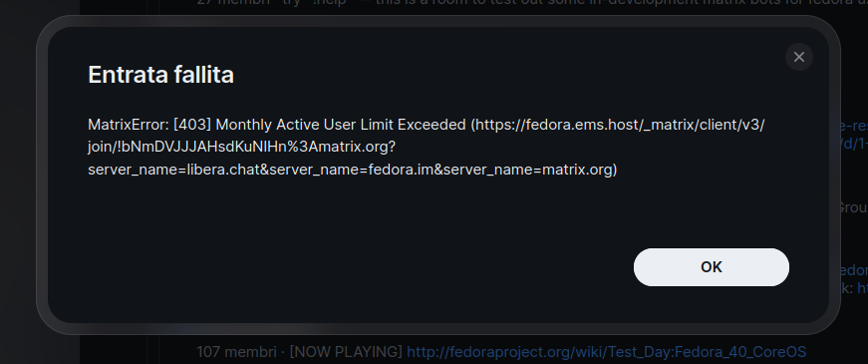Close the Entrata fallita dialog with X
This screenshot has height=364, width=868.
coord(799,57)
